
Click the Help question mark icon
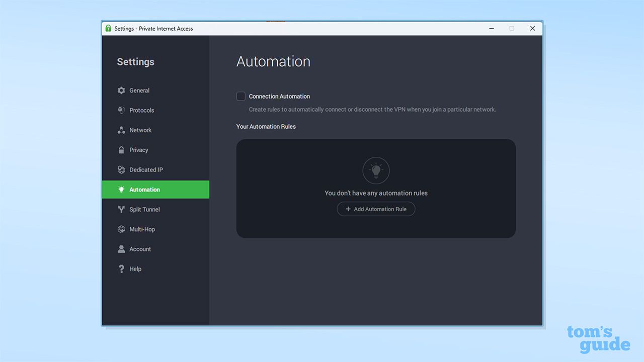[x=121, y=269]
